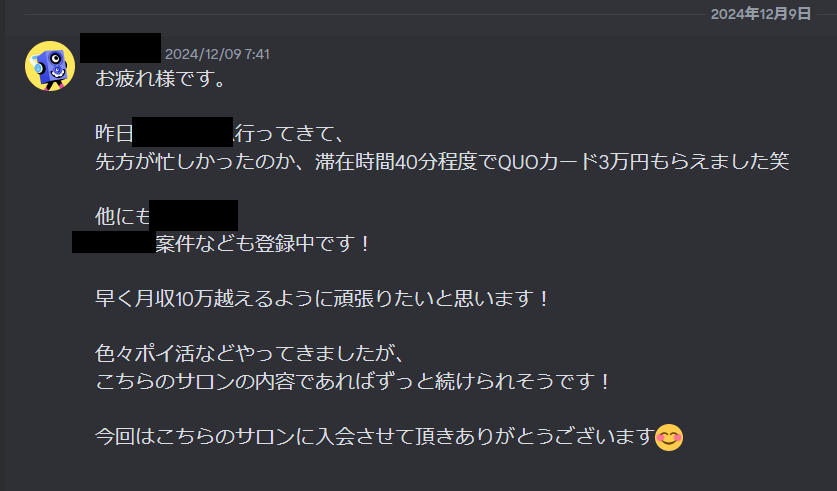Click the redacted block before 案件なども登録中です
Viewport: 837px width, 491px height.
114,242
